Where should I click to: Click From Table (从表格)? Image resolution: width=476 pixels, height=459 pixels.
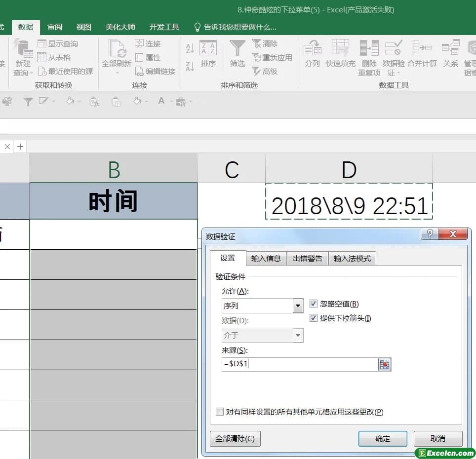(54, 57)
